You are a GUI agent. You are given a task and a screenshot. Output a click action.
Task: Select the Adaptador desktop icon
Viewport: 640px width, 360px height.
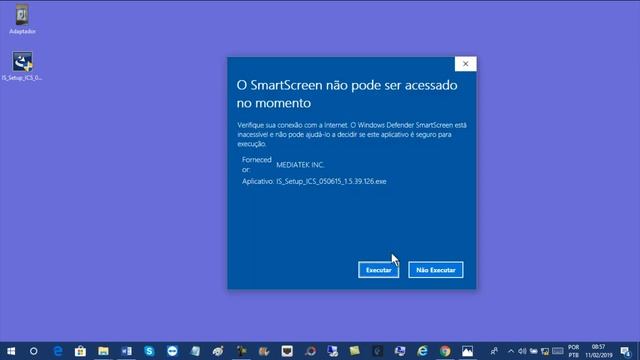pos(22,19)
